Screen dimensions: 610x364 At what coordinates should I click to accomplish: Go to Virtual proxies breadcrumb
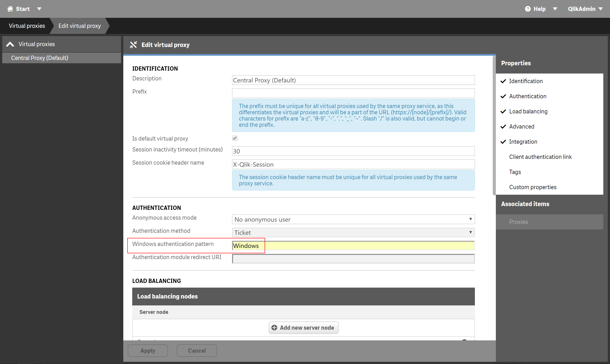27,26
